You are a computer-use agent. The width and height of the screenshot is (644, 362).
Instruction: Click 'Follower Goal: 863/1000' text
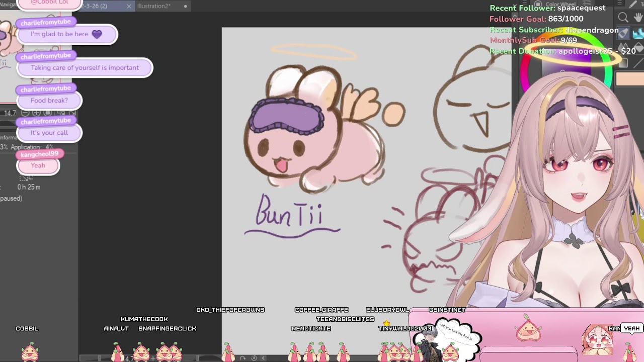pos(536,19)
